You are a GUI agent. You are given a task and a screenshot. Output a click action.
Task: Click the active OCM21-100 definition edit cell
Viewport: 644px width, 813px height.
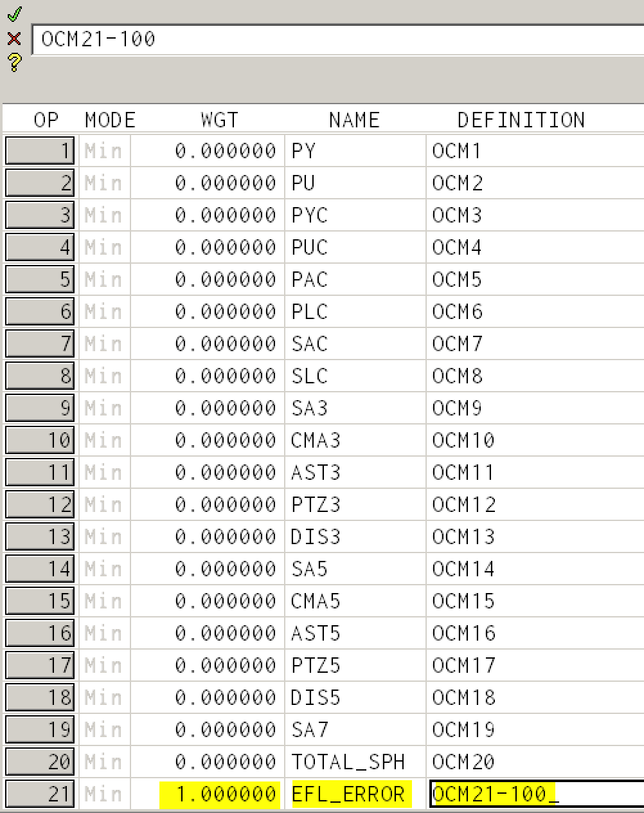tap(537, 794)
